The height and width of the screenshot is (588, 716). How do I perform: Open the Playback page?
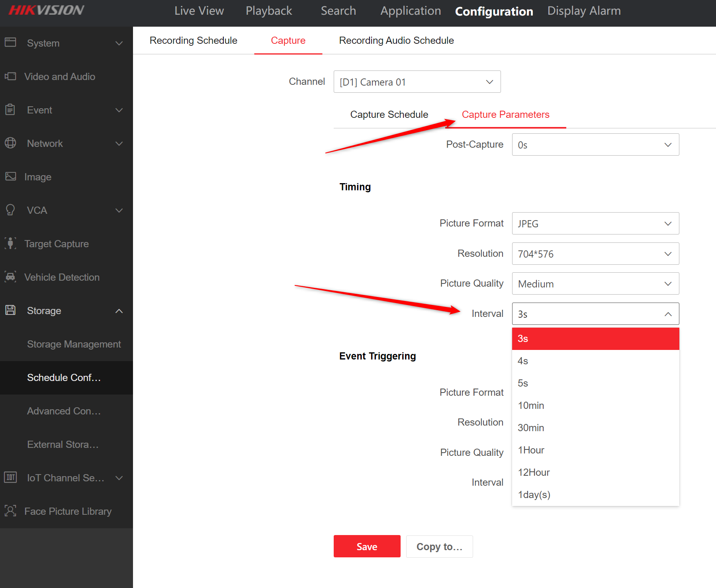[269, 11]
